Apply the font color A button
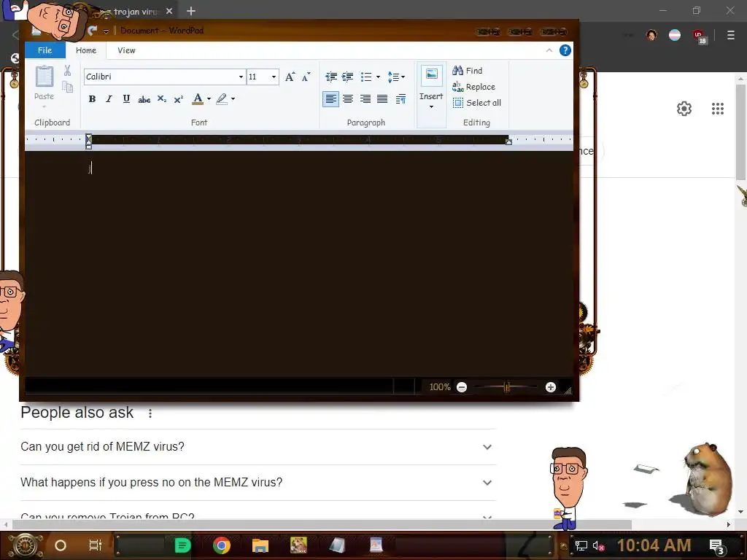 click(x=198, y=99)
